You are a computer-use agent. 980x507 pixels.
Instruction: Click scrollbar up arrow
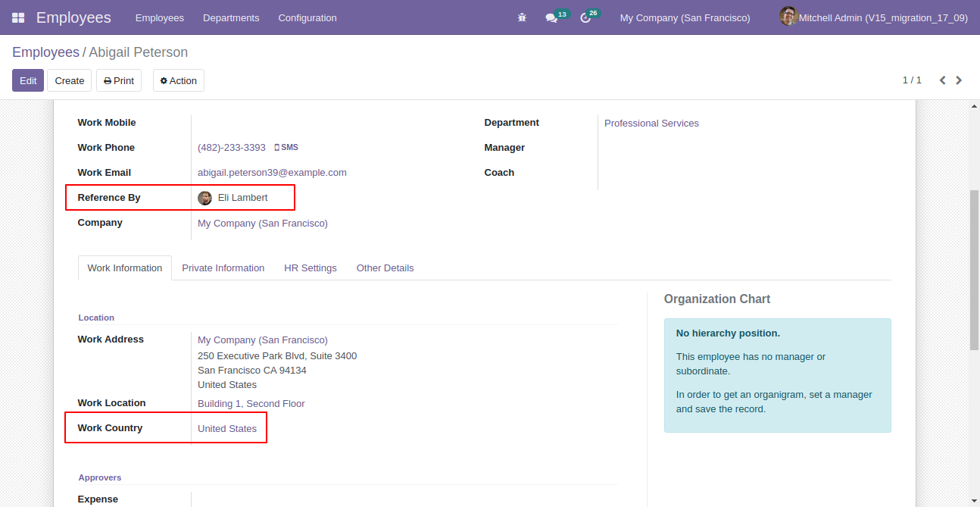pyautogui.click(x=975, y=108)
